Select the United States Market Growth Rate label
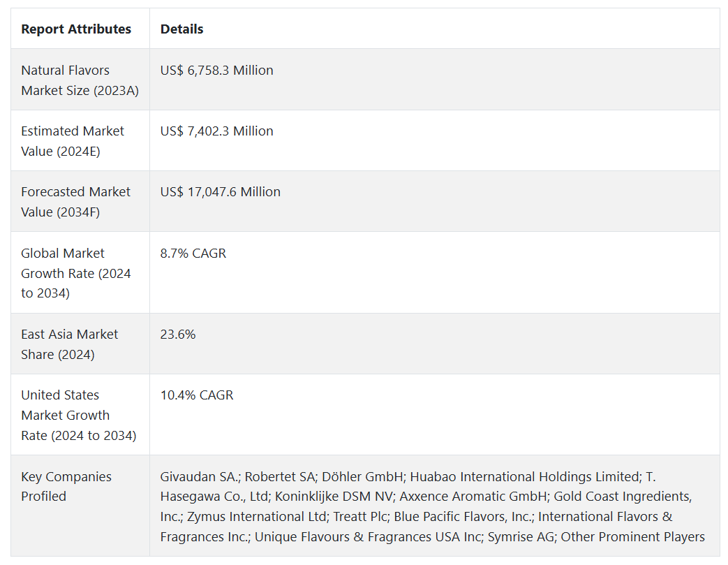Screen dimensions: 728x565 (78, 416)
